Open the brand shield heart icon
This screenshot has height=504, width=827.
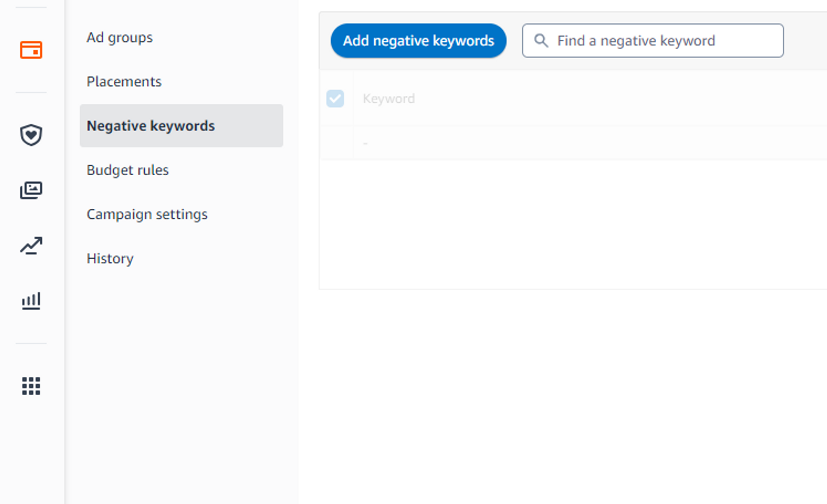[31, 135]
